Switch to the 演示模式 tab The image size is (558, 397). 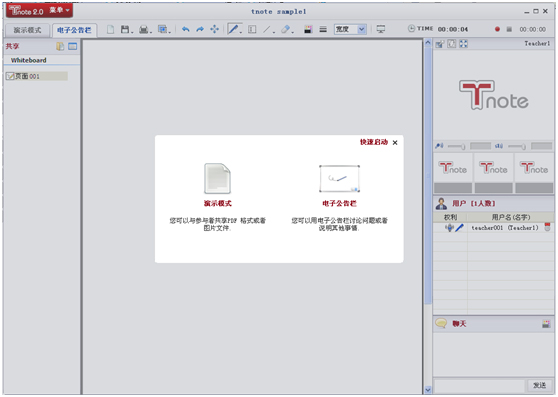(x=27, y=30)
